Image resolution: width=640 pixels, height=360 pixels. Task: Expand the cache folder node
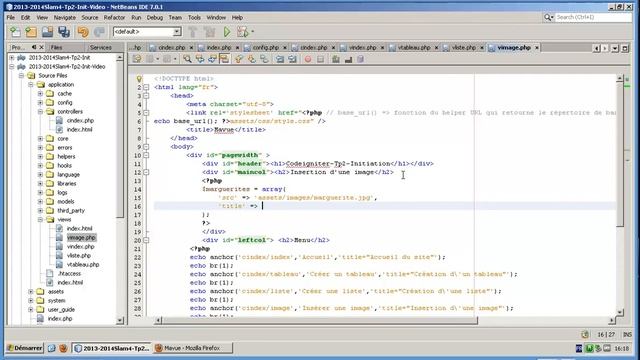[x=40, y=93]
